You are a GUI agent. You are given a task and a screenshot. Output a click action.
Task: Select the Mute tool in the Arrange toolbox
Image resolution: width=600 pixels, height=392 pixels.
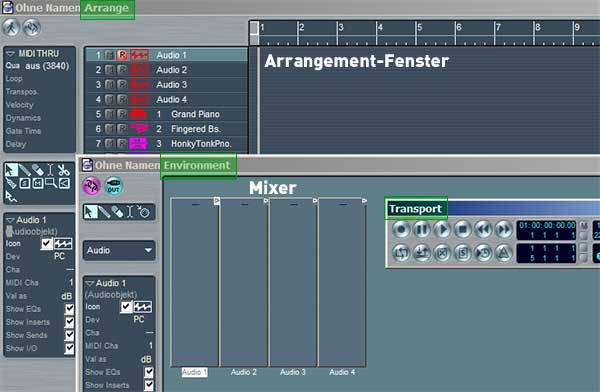click(38, 183)
